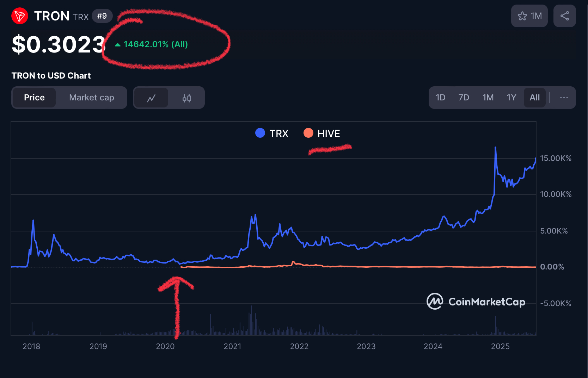Add TRON to watchlist via star
Screen dimensions: 588x378
click(x=529, y=16)
